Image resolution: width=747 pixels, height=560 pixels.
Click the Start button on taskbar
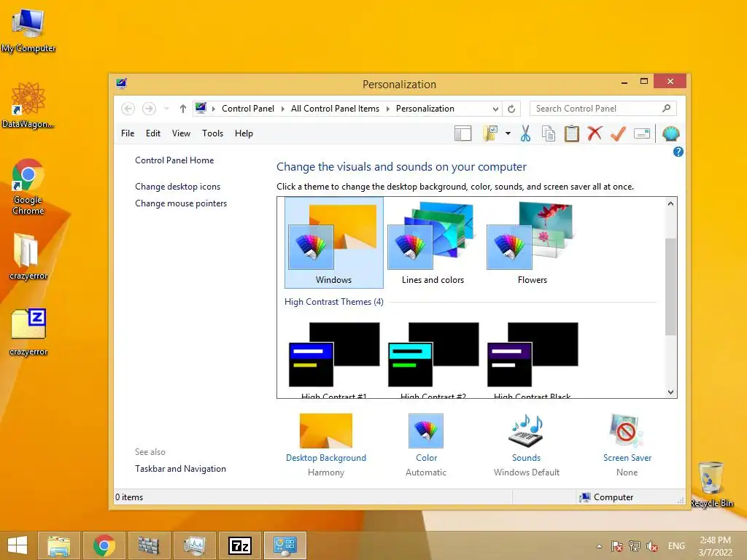tap(18, 545)
